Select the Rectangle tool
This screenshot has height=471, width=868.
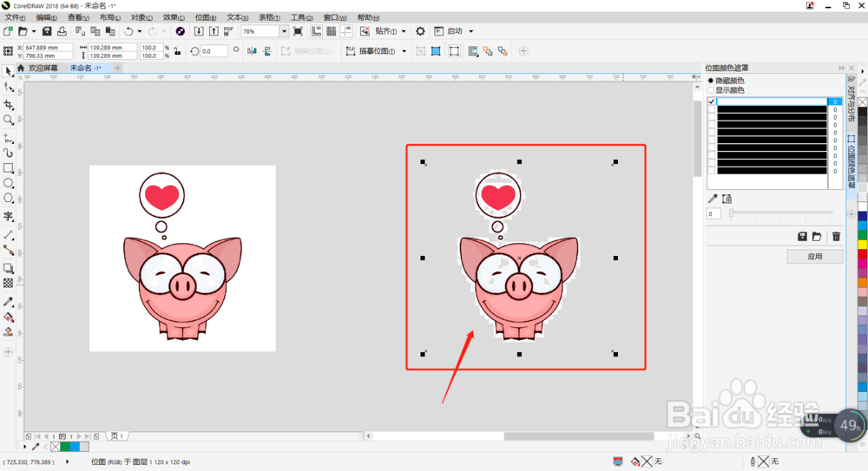[9, 167]
